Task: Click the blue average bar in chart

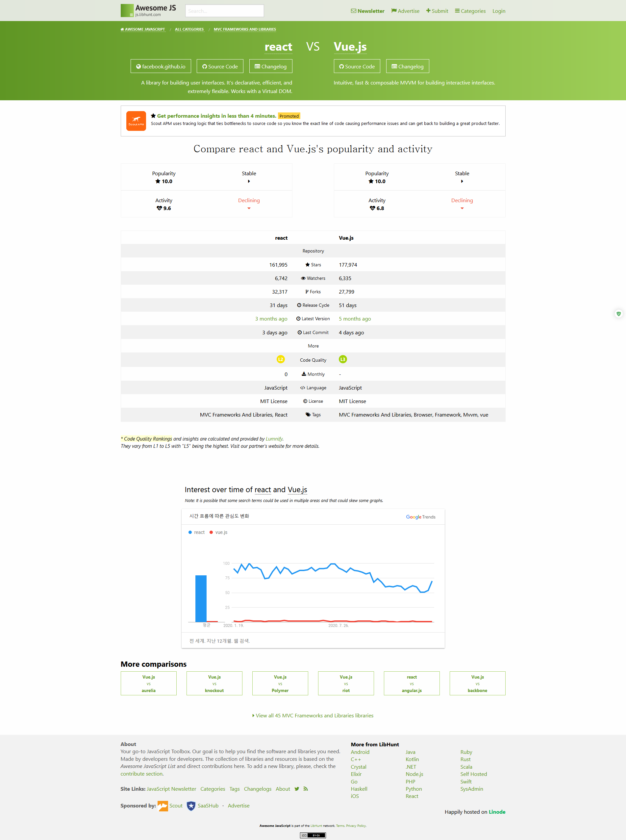Action: coord(201,598)
